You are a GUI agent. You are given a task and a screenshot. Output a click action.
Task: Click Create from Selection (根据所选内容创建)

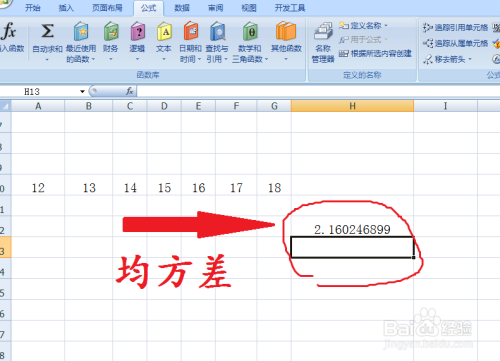[375, 54]
